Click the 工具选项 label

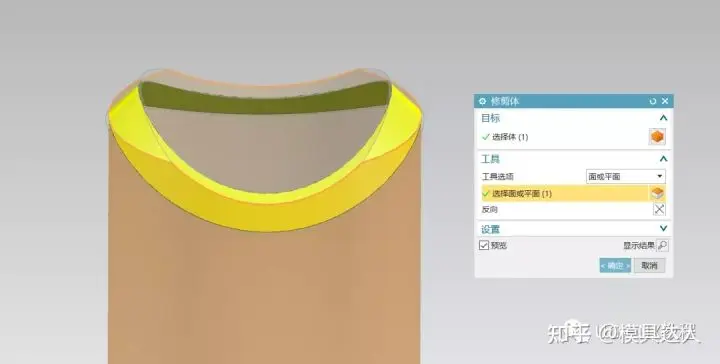click(498, 176)
